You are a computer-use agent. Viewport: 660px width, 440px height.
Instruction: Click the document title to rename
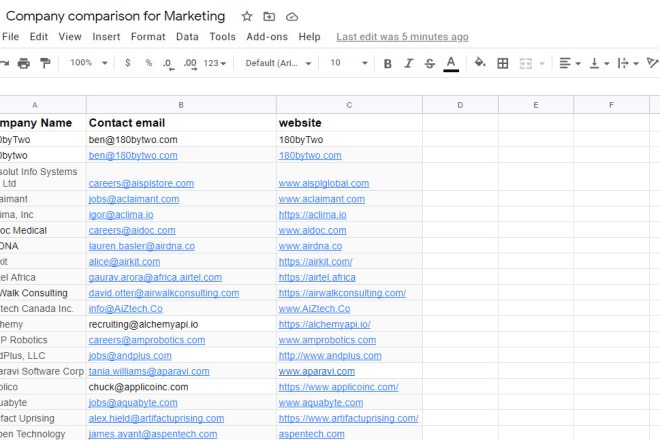click(115, 16)
